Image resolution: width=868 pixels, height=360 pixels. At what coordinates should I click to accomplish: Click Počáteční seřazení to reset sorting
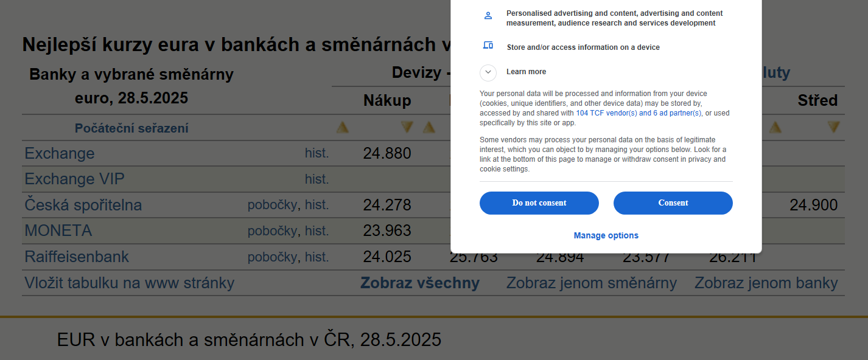[x=131, y=128]
